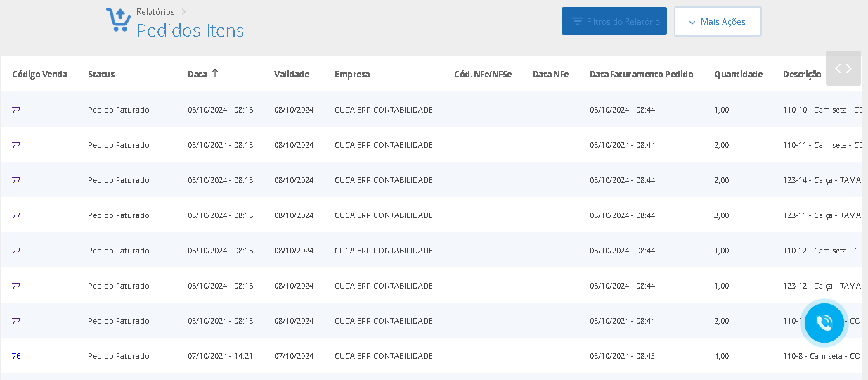The height and width of the screenshot is (380, 868).
Task: Expand the Mais Ações dropdown
Action: click(x=718, y=21)
